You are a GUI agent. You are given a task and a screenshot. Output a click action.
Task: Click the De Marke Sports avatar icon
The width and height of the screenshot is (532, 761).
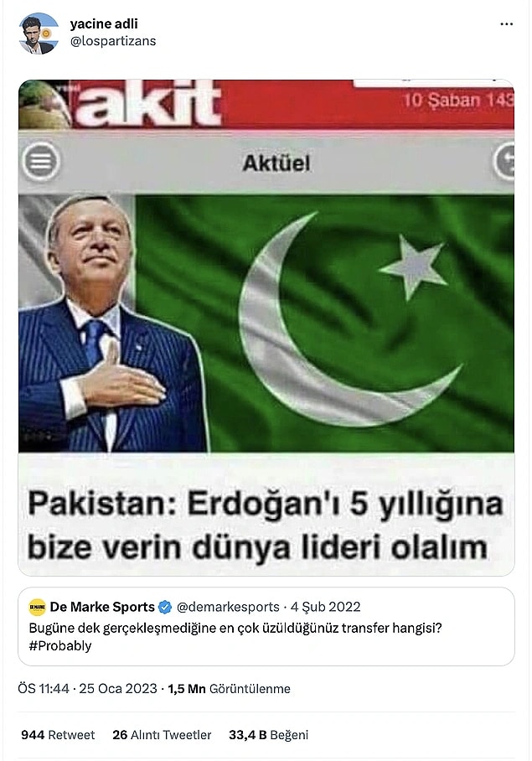(x=38, y=607)
